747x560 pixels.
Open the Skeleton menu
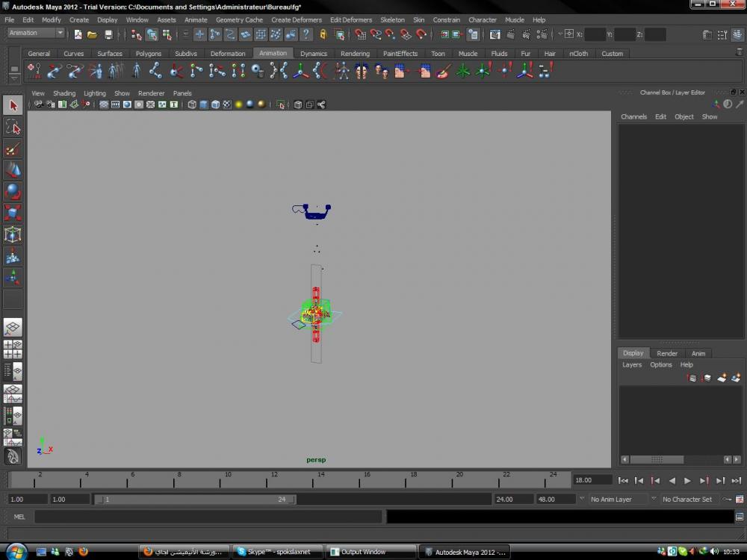(x=392, y=20)
